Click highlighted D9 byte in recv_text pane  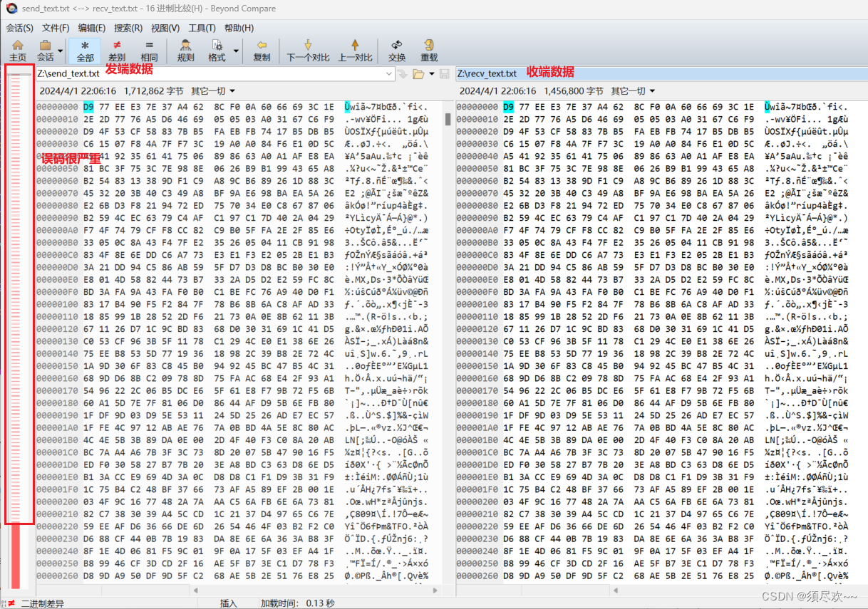point(508,107)
